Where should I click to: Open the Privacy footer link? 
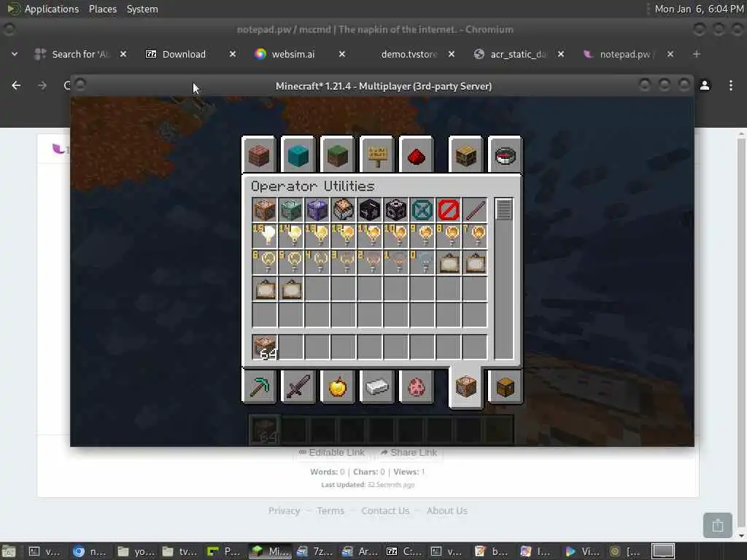coord(284,510)
